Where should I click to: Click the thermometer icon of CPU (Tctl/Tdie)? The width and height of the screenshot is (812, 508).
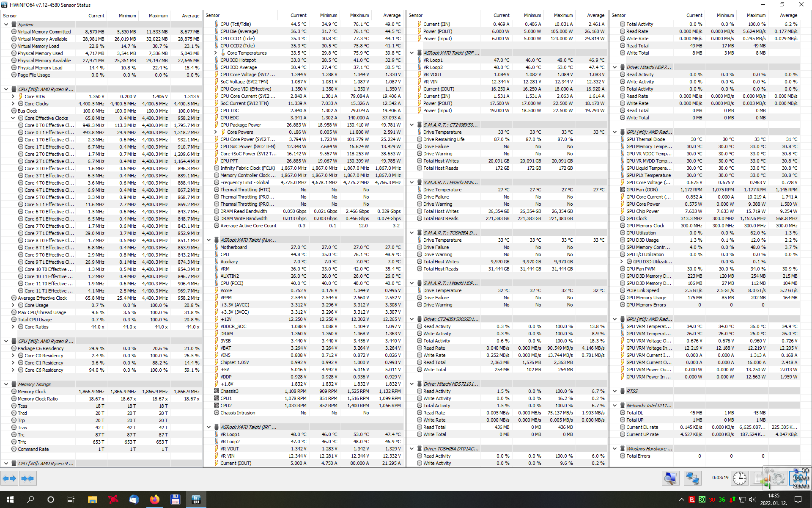(216, 24)
